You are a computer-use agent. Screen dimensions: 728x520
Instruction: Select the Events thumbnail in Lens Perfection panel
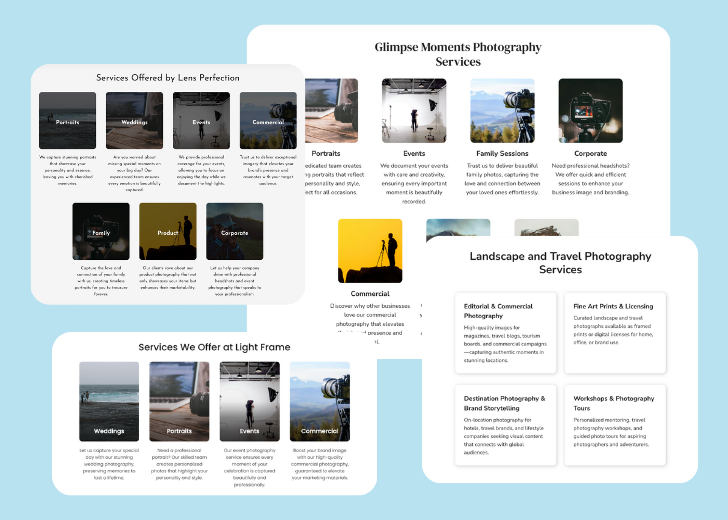click(x=201, y=120)
